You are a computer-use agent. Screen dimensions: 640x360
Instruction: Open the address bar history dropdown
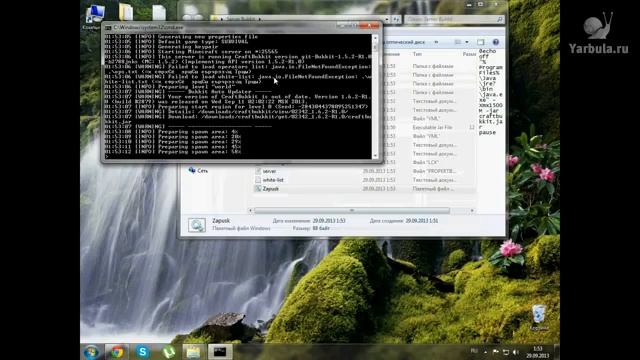(x=387, y=19)
